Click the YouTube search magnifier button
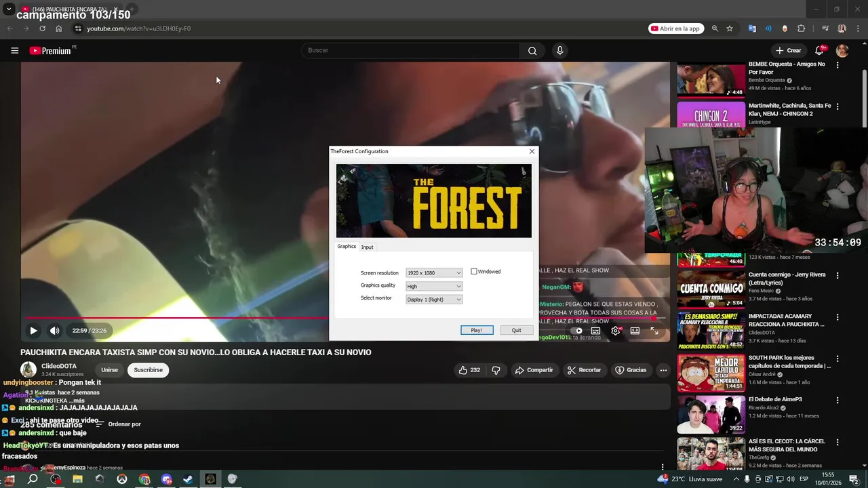 [532, 50]
